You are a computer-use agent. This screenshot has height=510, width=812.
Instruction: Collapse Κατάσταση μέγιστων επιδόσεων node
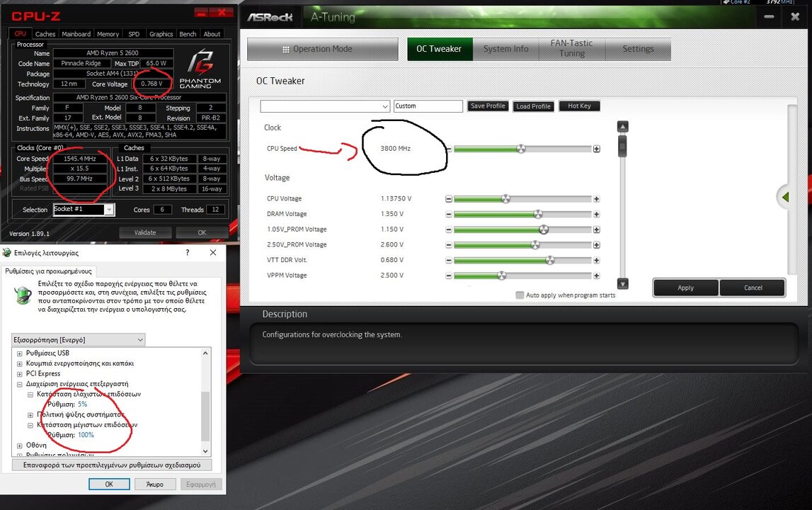coord(30,425)
